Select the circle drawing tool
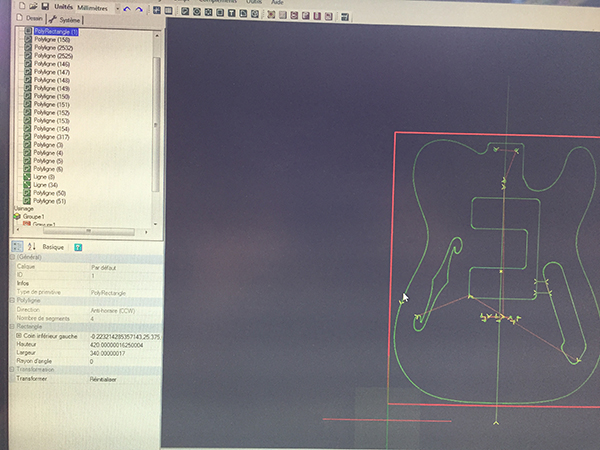Image resolution: width=600 pixels, height=450 pixels. click(x=197, y=12)
